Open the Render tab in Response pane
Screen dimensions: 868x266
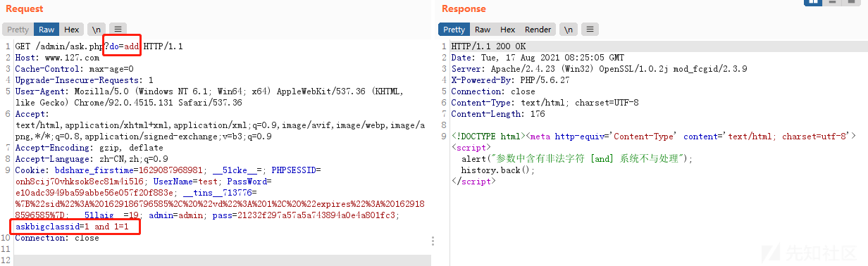[538, 30]
